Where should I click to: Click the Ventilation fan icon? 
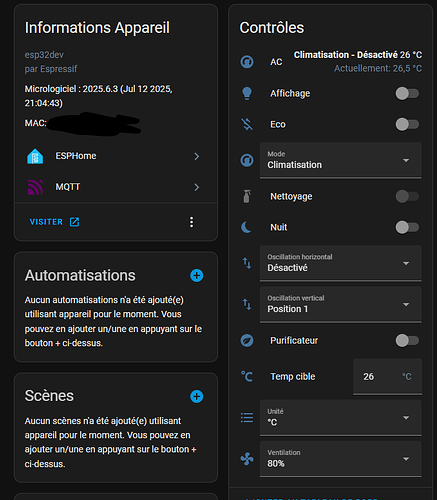click(247, 459)
